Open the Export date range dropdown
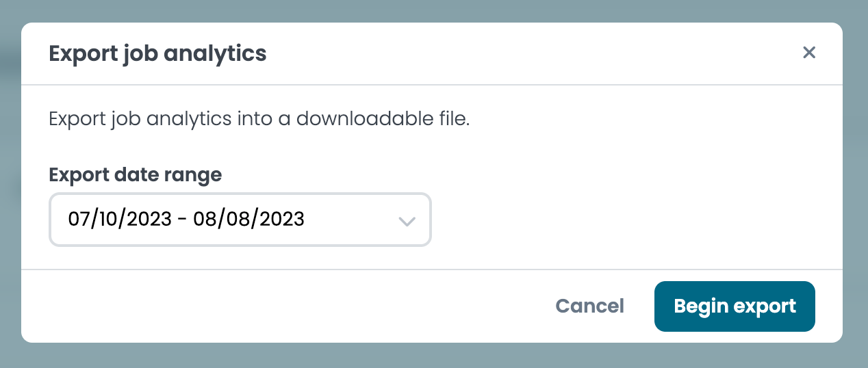 pos(240,220)
